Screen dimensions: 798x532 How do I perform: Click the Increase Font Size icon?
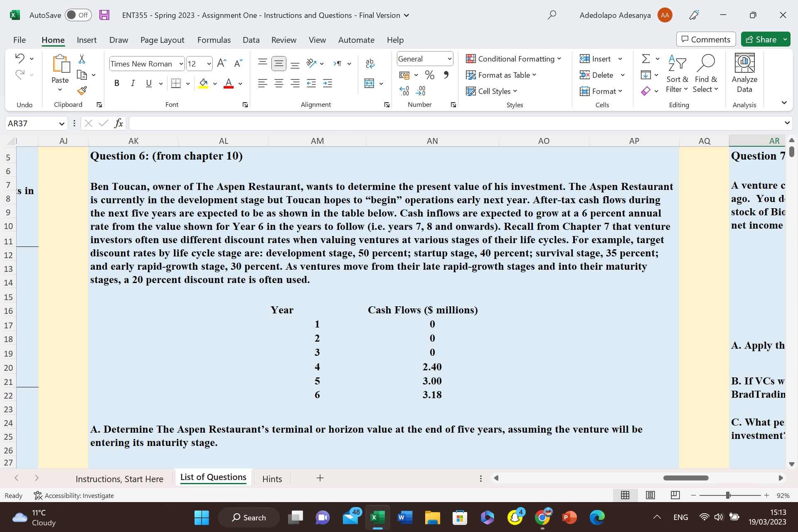[x=222, y=63]
